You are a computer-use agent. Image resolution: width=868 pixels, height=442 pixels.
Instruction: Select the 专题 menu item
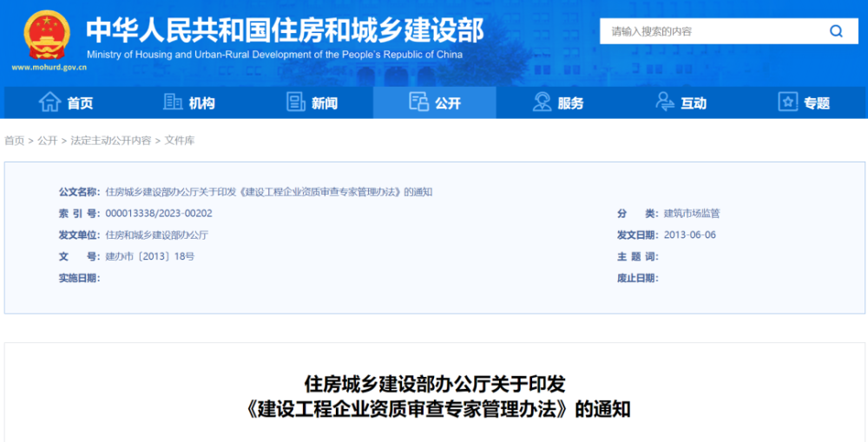816,103
